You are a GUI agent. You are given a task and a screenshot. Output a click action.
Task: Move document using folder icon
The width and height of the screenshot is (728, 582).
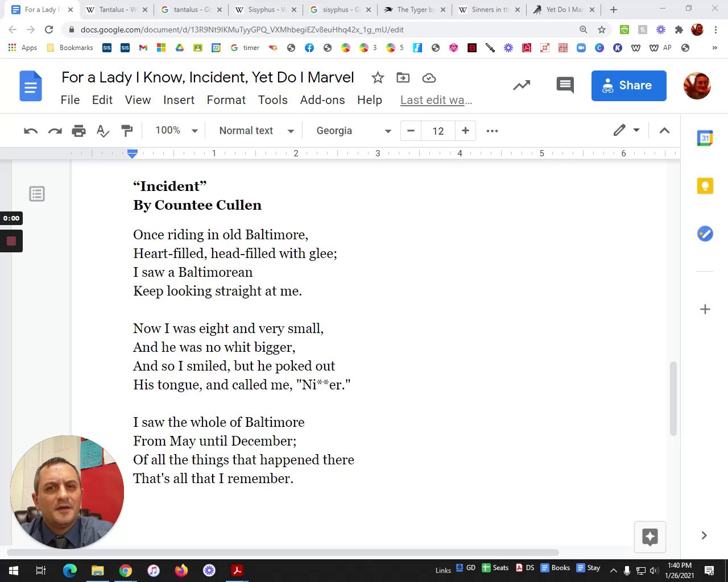pyautogui.click(x=403, y=78)
